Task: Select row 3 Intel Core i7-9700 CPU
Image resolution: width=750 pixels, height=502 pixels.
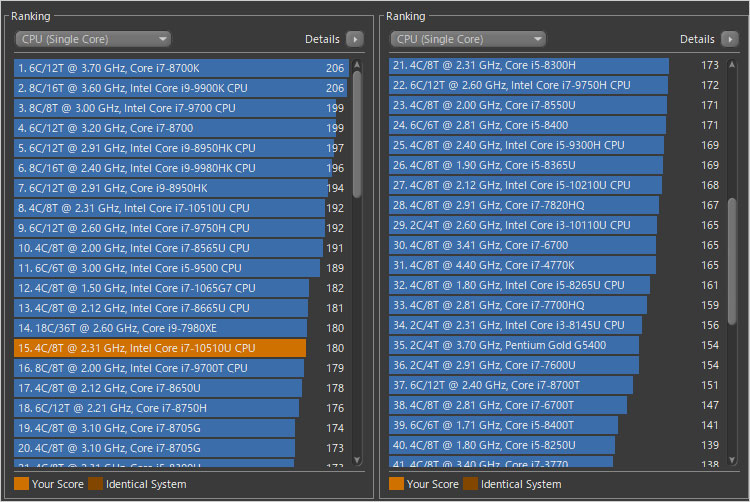Action: tap(181, 109)
